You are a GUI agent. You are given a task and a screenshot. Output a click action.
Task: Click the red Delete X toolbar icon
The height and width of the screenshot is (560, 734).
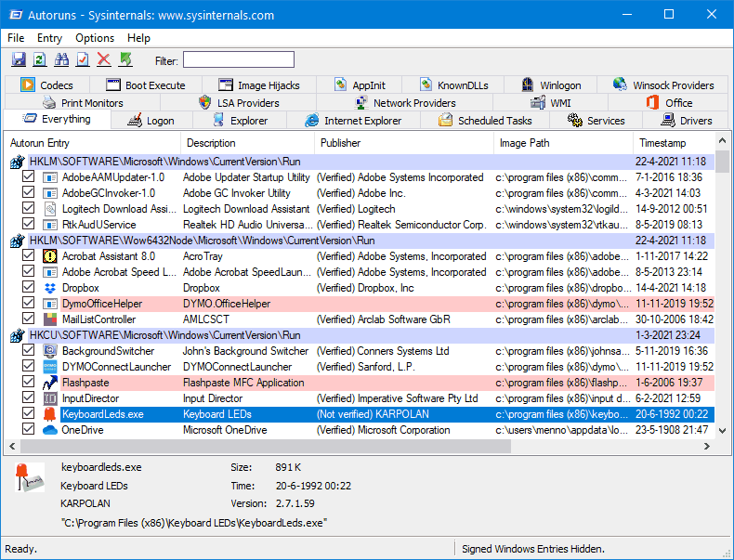(104, 59)
